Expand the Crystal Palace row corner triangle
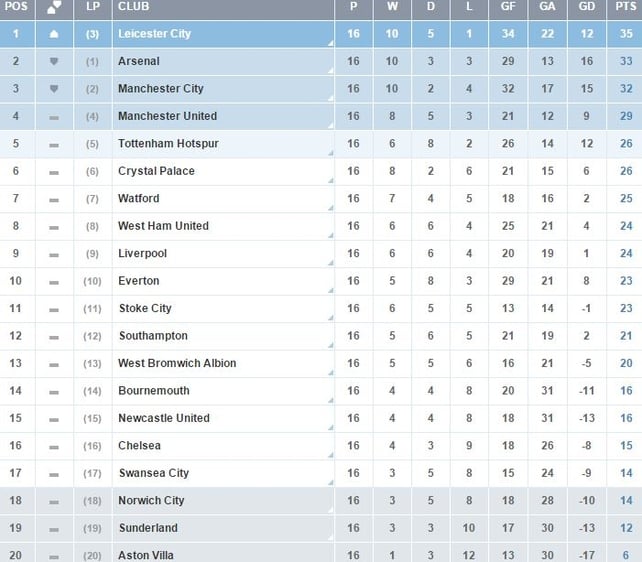 pos(329,181)
